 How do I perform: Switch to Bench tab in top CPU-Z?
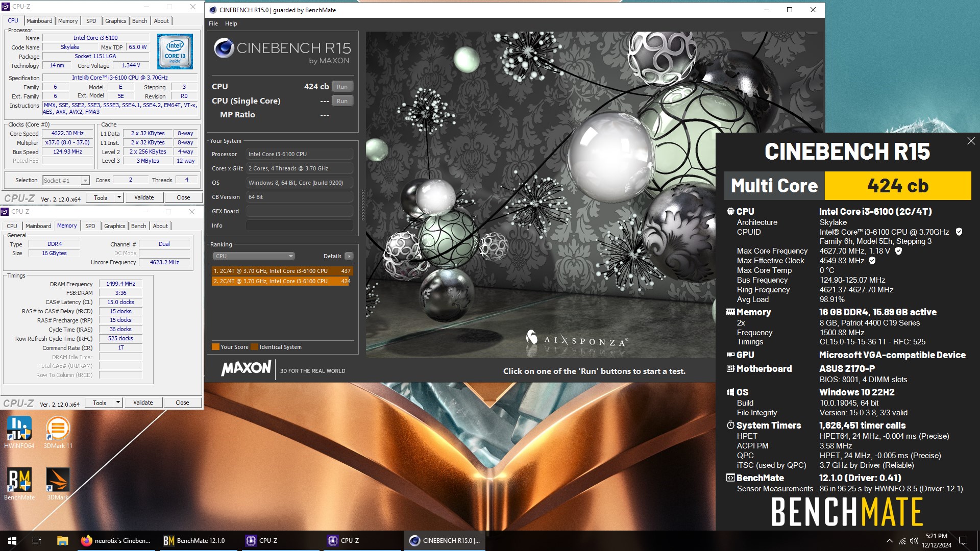point(139,21)
